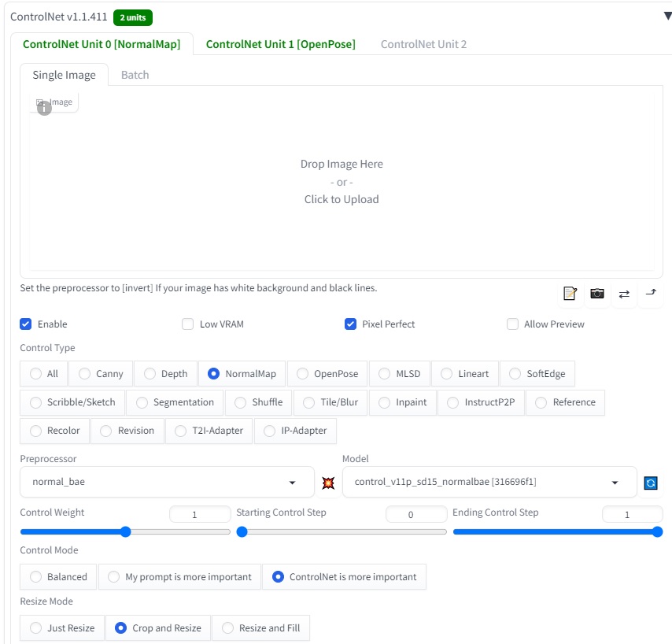Select the Canny control type
Screen dimensions: 672x644
102,374
